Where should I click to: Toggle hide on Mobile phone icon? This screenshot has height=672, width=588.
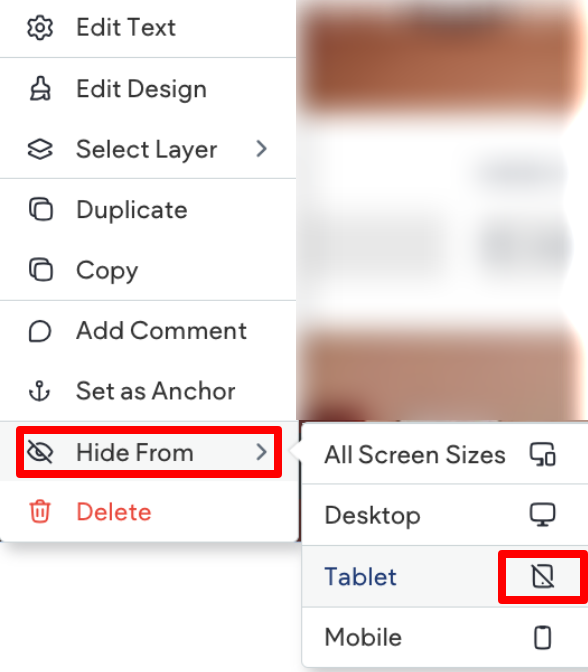pyautogui.click(x=543, y=637)
